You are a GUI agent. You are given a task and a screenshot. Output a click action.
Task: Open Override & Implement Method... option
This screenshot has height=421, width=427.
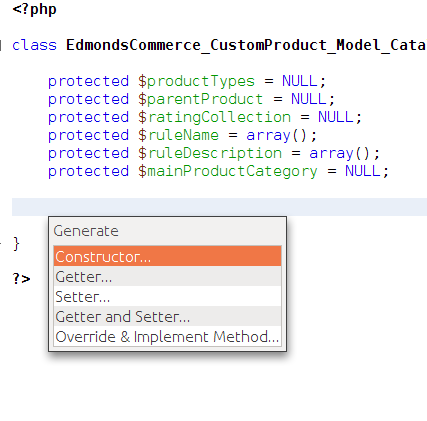(167, 336)
